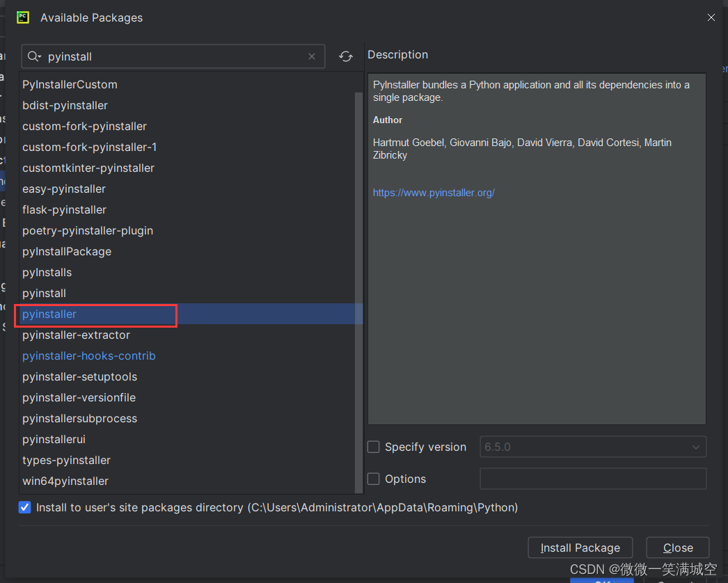Select pyinstaller-hooks-contrib package
This screenshot has width=728, height=583.
(191, 356)
